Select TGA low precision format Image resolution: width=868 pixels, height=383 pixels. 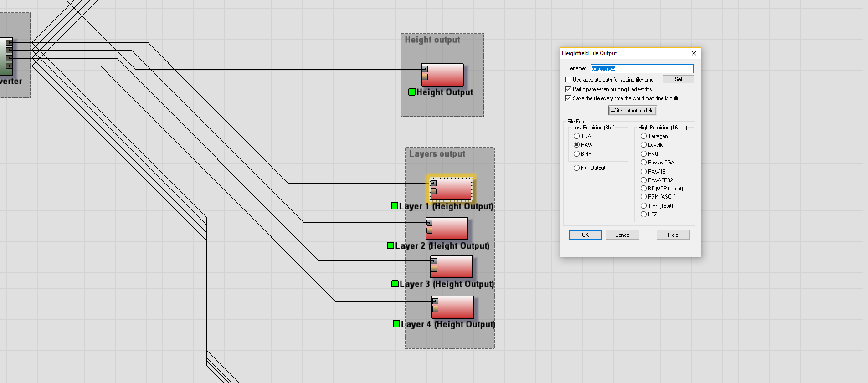(577, 136)
